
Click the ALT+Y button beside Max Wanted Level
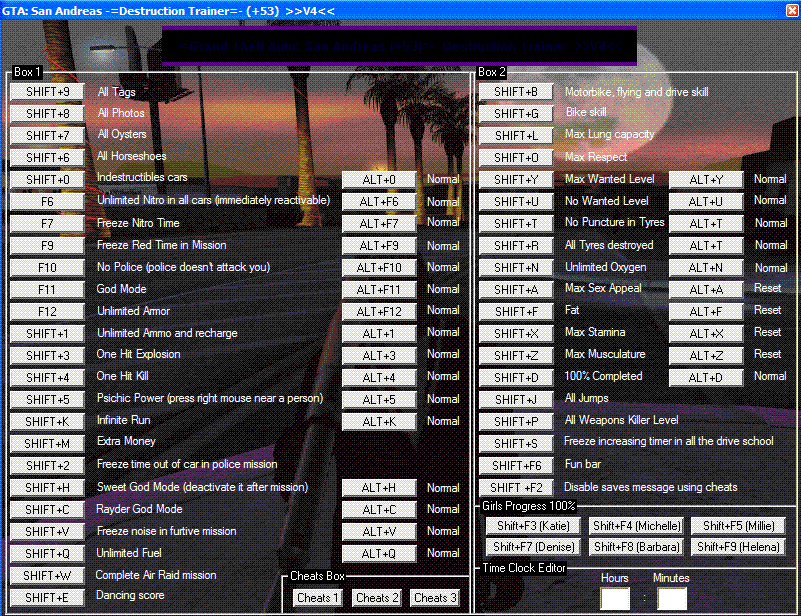706,180
